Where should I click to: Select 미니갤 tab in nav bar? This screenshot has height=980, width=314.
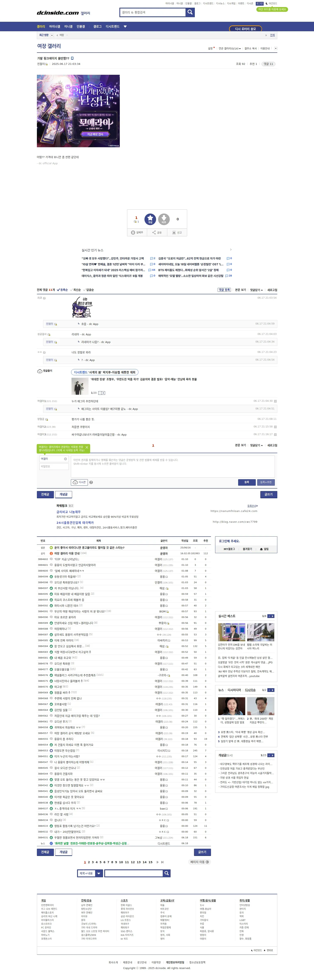pos(68,27)
